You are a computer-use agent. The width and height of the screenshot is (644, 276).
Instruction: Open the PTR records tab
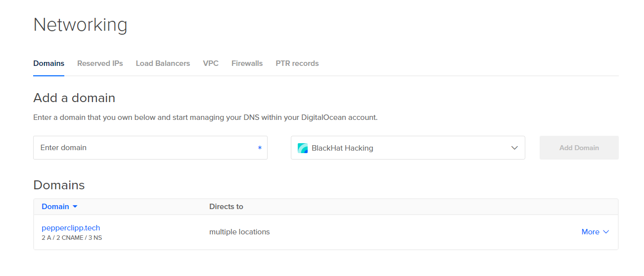tap(297, 63)
